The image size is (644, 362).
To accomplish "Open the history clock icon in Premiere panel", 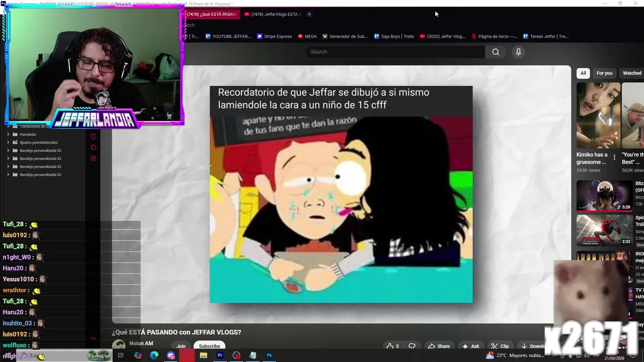I will click(x=93, y=136).
